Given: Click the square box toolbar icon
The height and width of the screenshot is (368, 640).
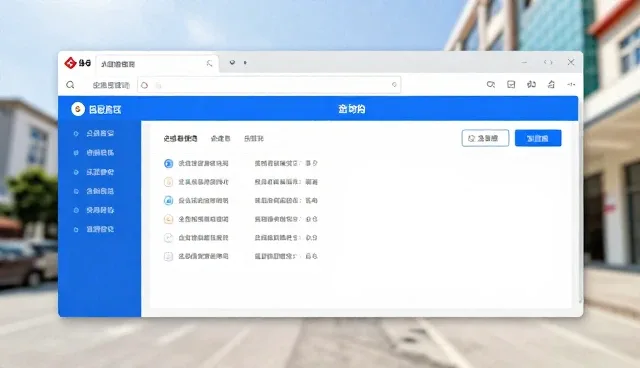Looking at the screenshot, I should click(x=511, y=84).
